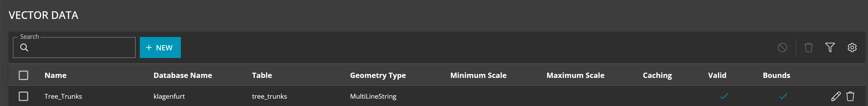
Task: Click the Maximum Scale column header
Action: click(575, 75)
